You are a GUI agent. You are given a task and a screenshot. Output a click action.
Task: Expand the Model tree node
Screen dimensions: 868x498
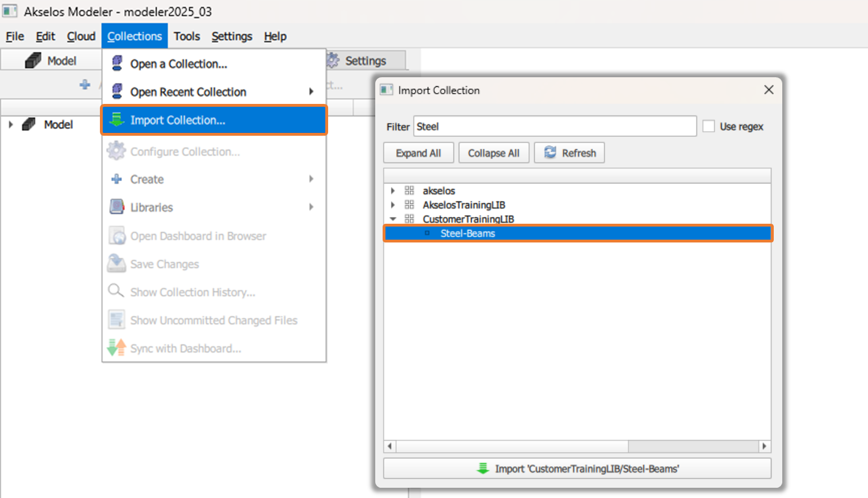coord(10,124)
